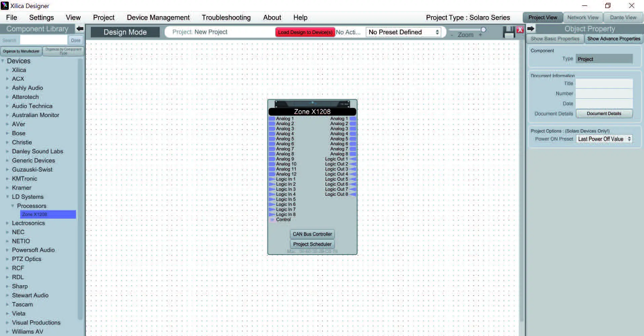Click the zoom in plus icon
The width and height of the screenshot is (644, 336).
pyautogui.click(x=481, y=35)
